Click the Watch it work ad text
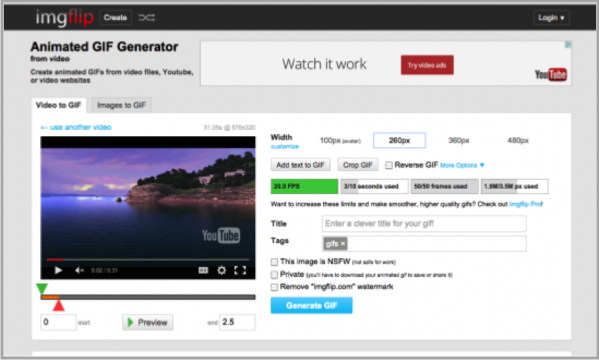 [x=324, y=64]
